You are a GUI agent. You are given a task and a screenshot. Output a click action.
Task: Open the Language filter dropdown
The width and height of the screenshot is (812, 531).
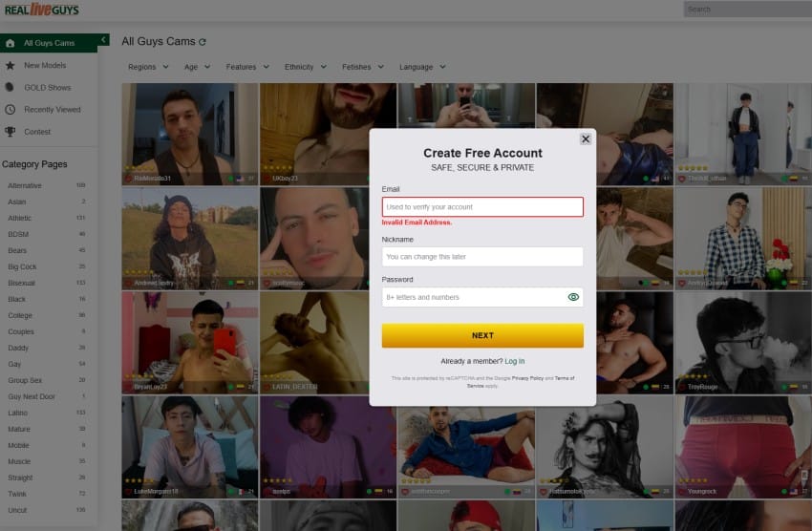tap(422, 67)
